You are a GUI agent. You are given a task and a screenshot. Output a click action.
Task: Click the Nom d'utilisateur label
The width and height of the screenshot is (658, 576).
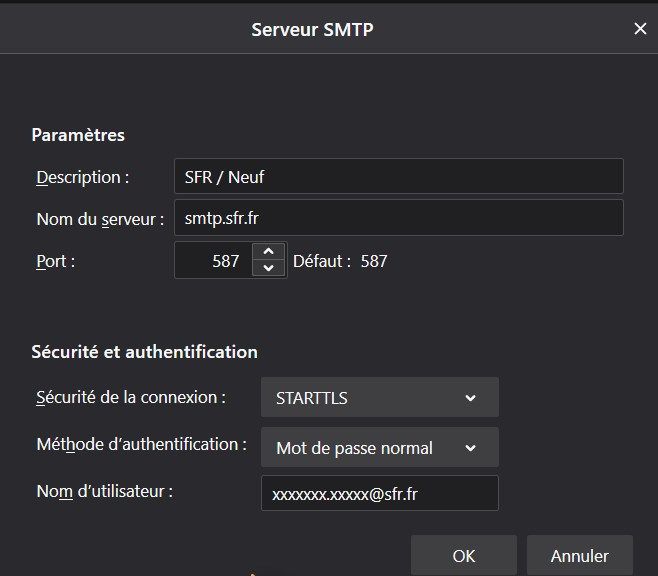coord(105,490)
